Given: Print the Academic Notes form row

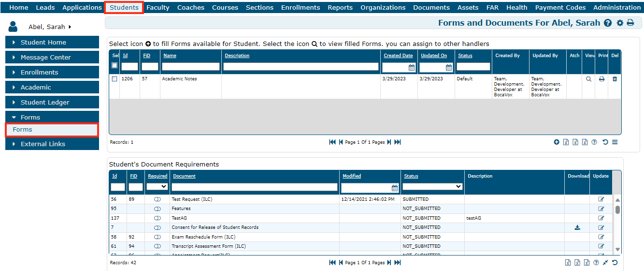Looking at the screenshot, I should [x=601, y=79].
